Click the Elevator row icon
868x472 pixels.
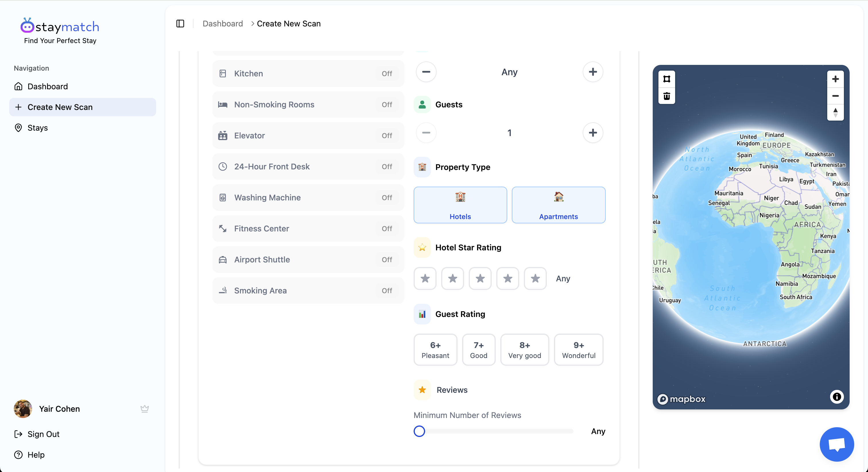coord(223,136)
